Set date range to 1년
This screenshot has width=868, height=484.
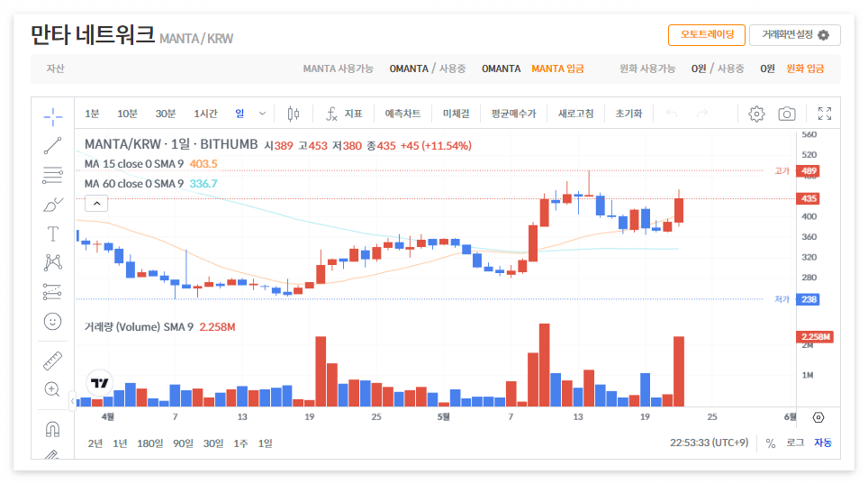(120, 443)
